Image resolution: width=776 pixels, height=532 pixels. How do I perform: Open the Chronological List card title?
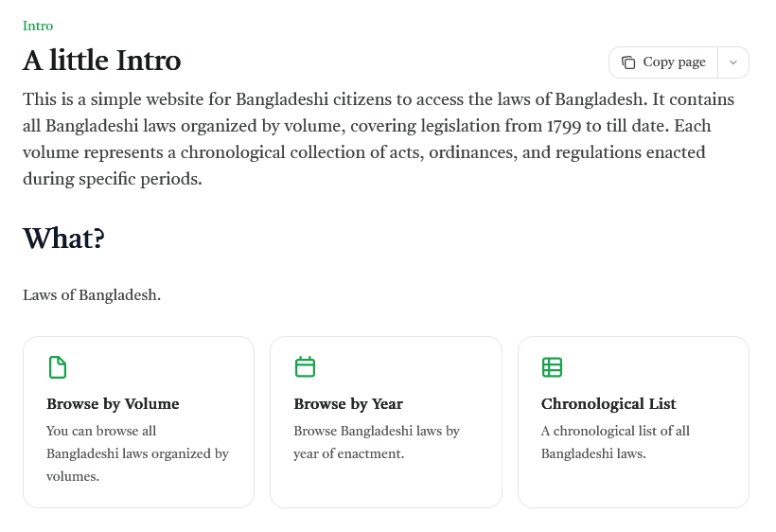coord(608,404)
